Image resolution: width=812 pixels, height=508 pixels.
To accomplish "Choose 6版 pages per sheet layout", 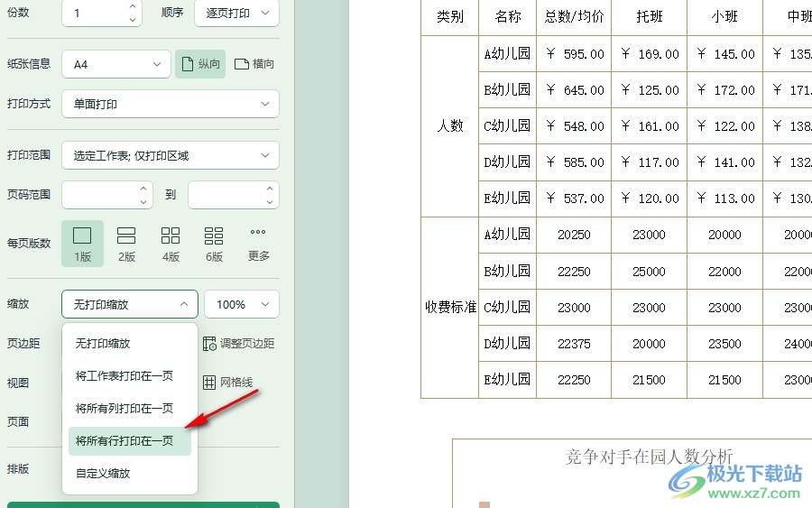I will [214, 244].
